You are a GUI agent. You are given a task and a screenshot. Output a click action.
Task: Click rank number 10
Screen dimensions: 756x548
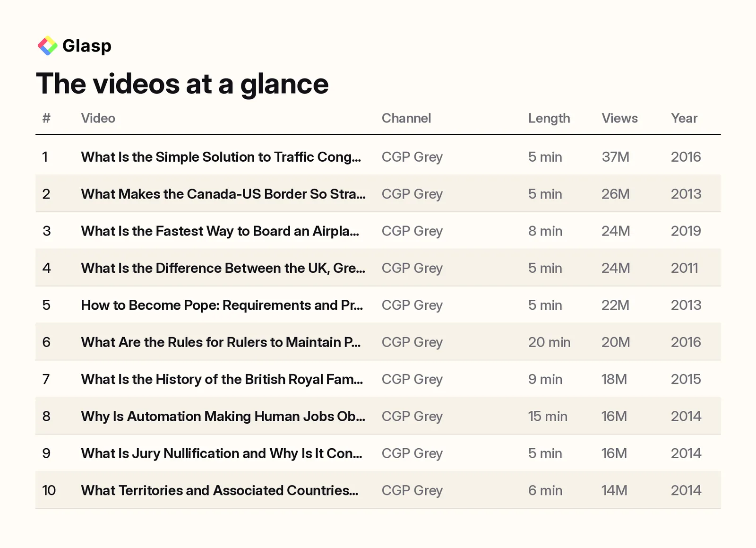[49, 490]
